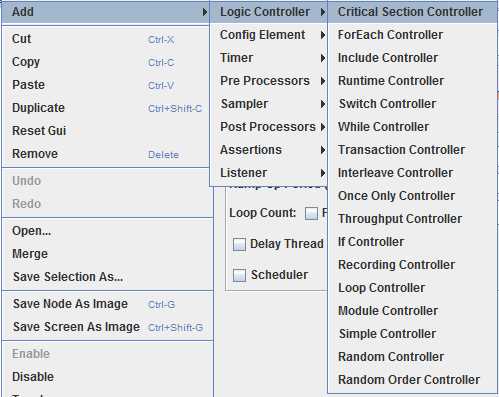Viewport: 499px width, 397px height.
Task: Choose Disable from the context menu
Action: [x=107, y=377]
